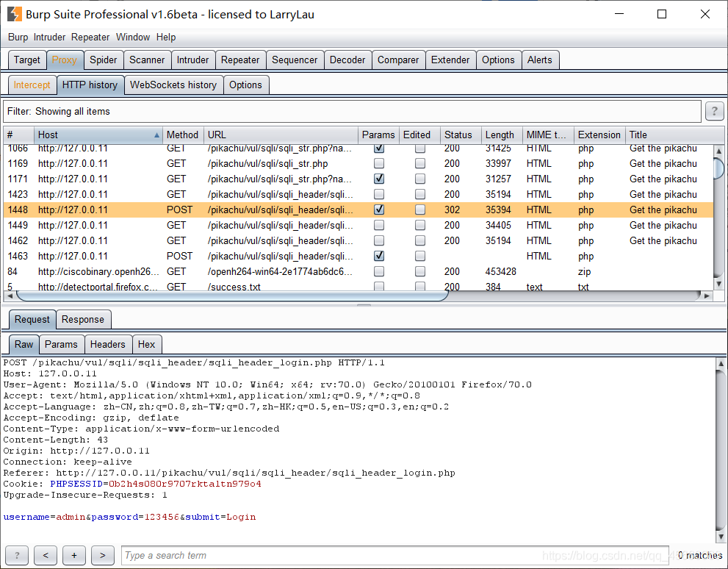Open the Intruder menu in menu bar

pos(49,37)
